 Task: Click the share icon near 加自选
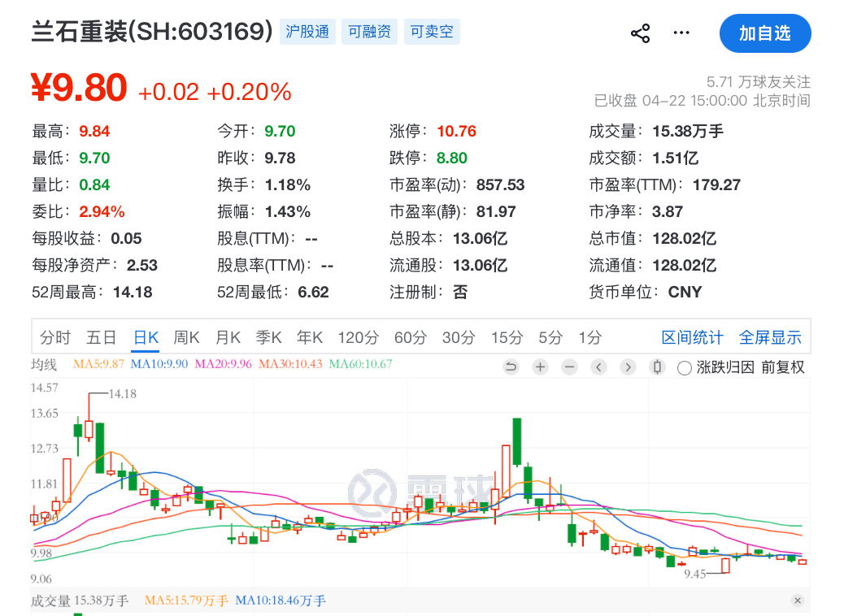coord(640,33)
